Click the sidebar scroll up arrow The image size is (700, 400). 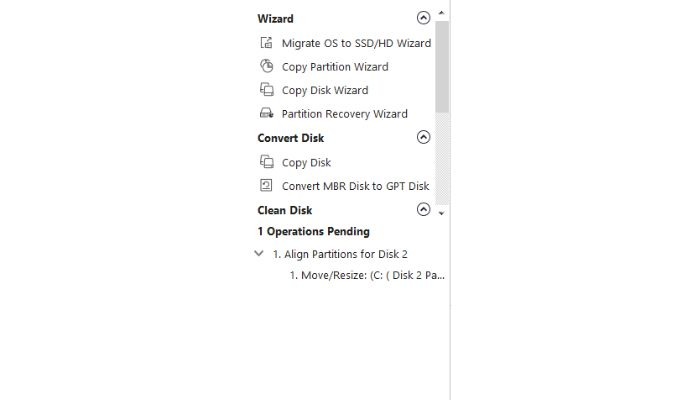click(x=442, y=13)
